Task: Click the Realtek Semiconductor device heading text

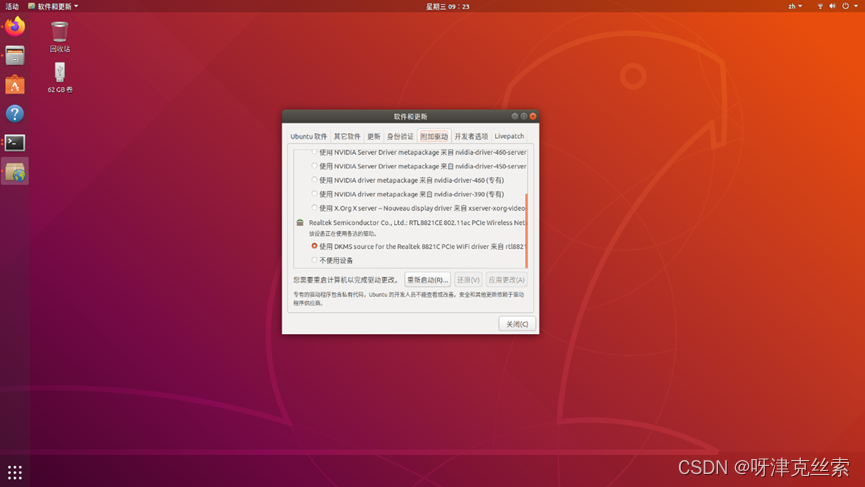Action: 417,222
